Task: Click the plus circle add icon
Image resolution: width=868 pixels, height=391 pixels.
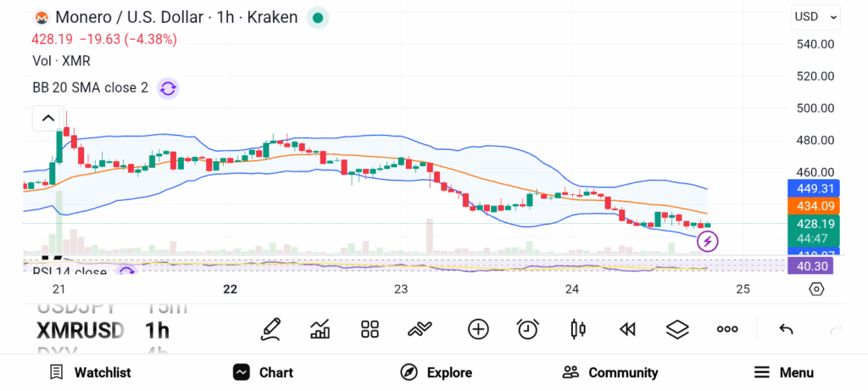Action: (478, 329)
